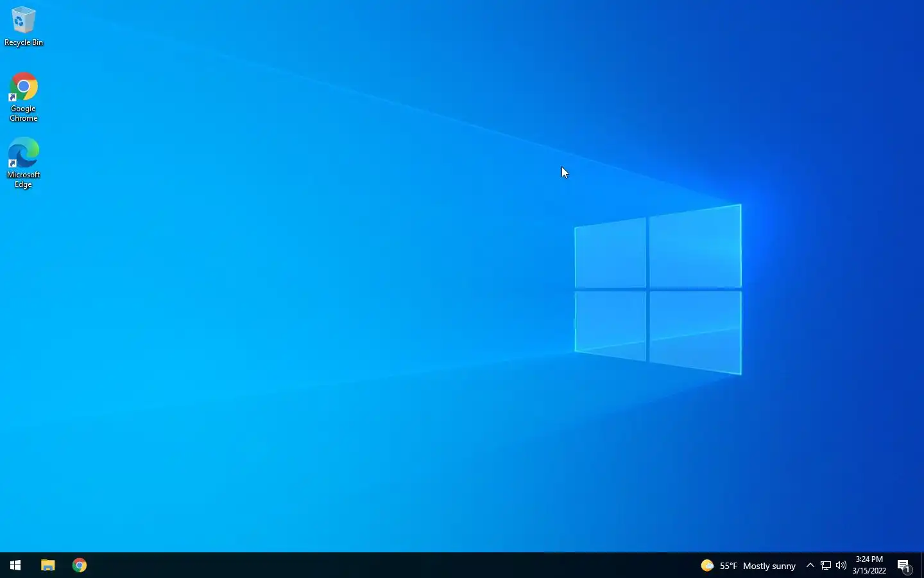This screenshot has height=578, width=924.
Task: Launch Chrome from the taskbar
Action: (x=80, y=565)
